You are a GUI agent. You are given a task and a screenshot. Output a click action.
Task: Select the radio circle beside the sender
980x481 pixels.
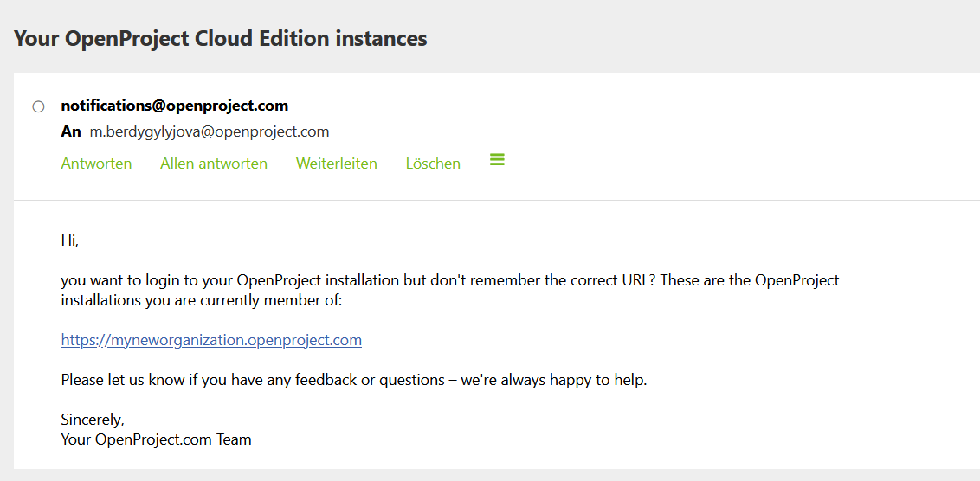[38, 106]
